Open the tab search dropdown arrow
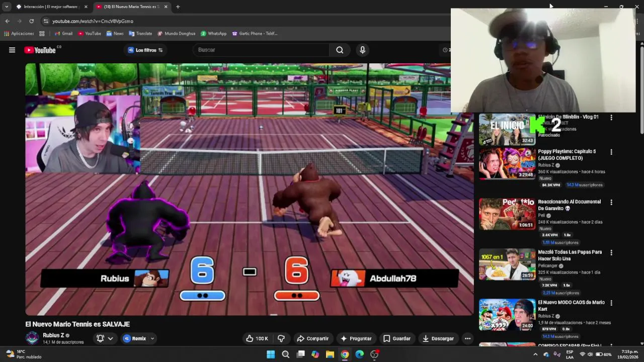644x362 pixels. [x=7, y=7]
